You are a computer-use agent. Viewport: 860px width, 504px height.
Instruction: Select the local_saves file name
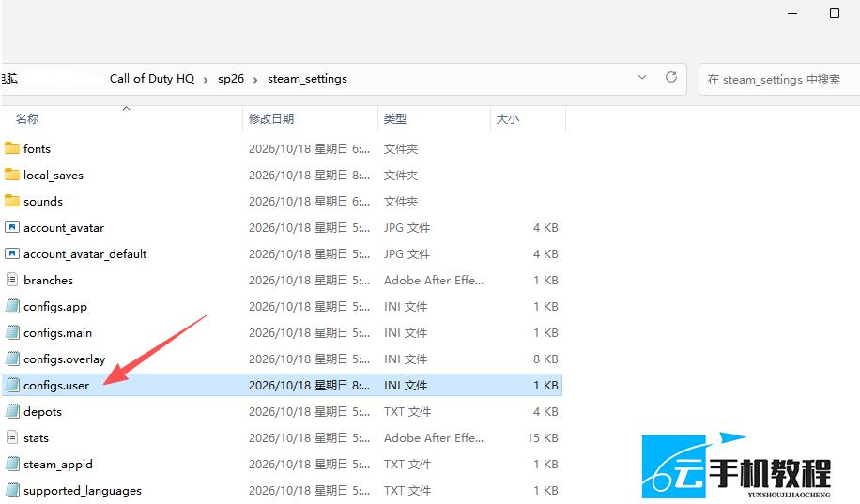[54, 175]
